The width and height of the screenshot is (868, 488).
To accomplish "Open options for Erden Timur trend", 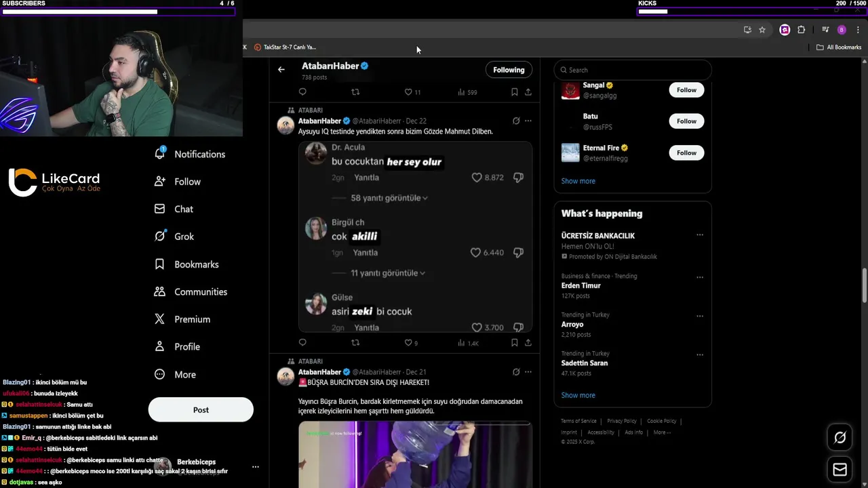I will pos(700,277).
